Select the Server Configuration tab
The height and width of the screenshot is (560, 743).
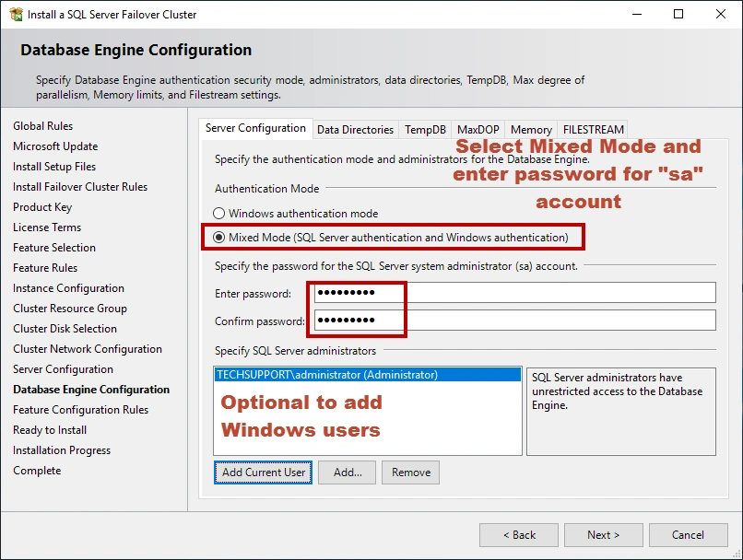pos(255,129)
